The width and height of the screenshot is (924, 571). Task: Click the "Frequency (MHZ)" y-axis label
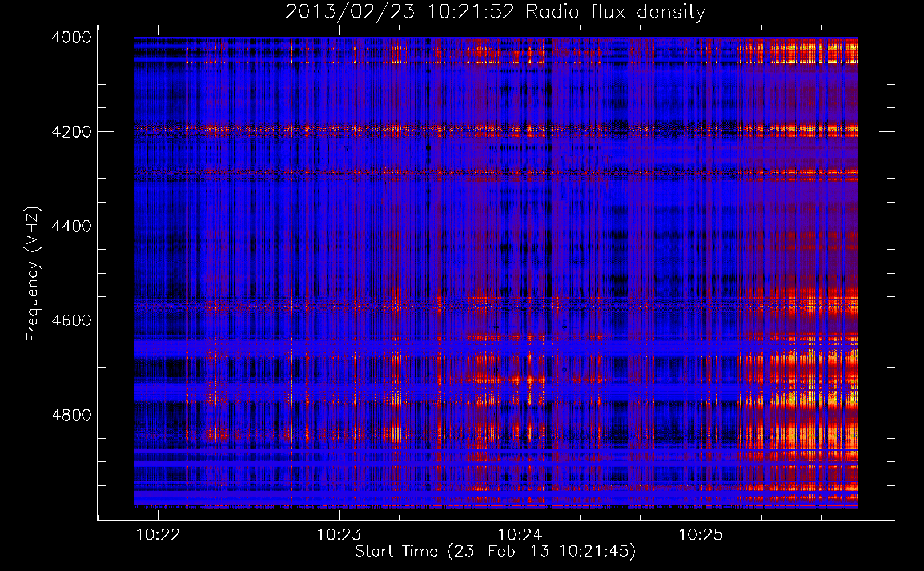32,274
